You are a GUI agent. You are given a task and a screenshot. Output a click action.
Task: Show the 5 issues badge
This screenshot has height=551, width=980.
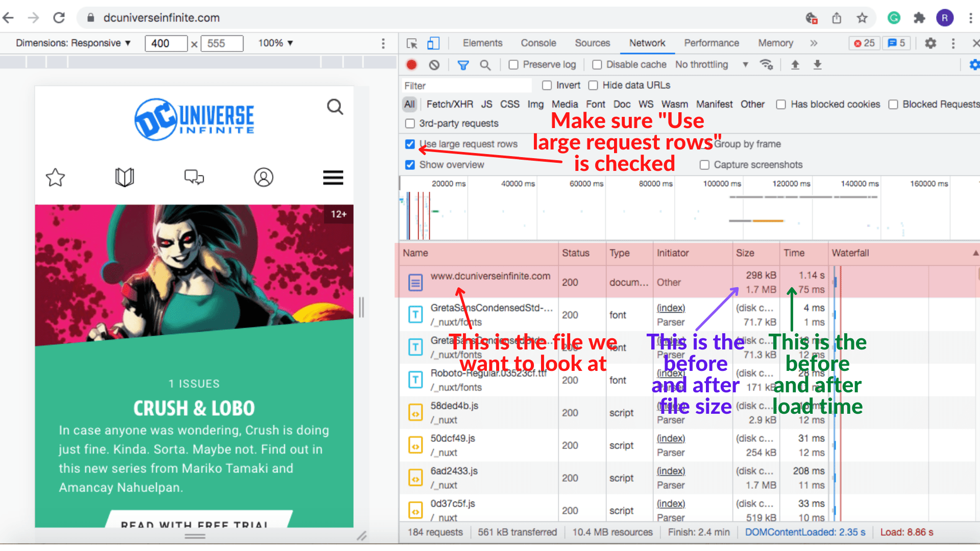click(896, 43)
